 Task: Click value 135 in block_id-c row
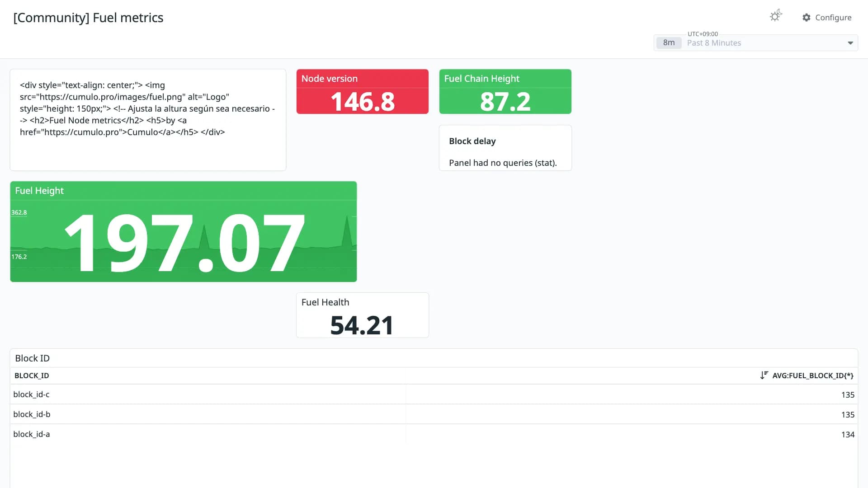point(848,394)
